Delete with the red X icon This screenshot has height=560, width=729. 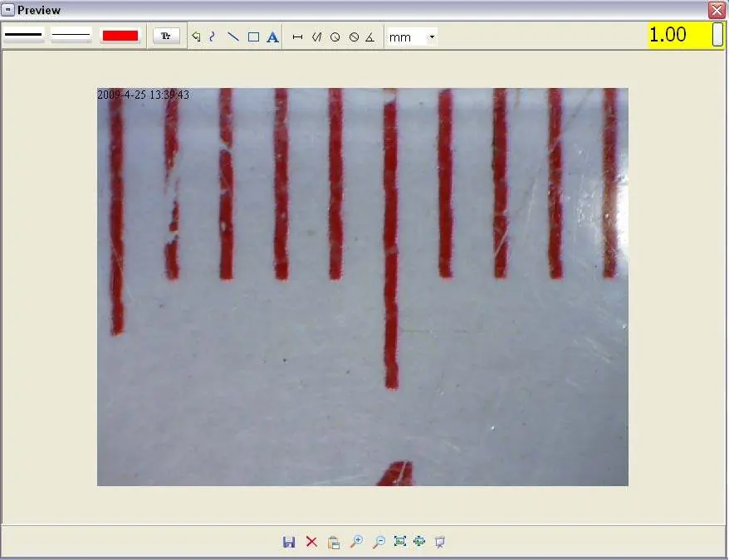[311, 542]
